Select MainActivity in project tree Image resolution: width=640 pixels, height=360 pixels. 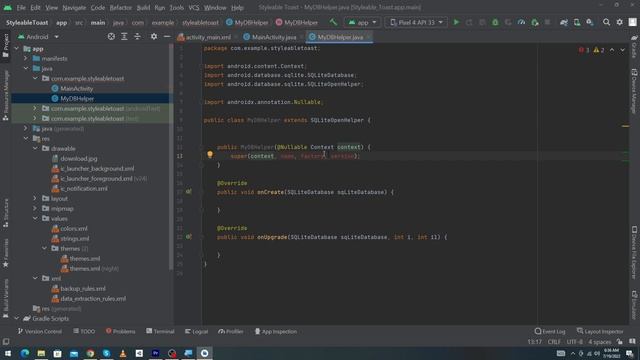76,89
